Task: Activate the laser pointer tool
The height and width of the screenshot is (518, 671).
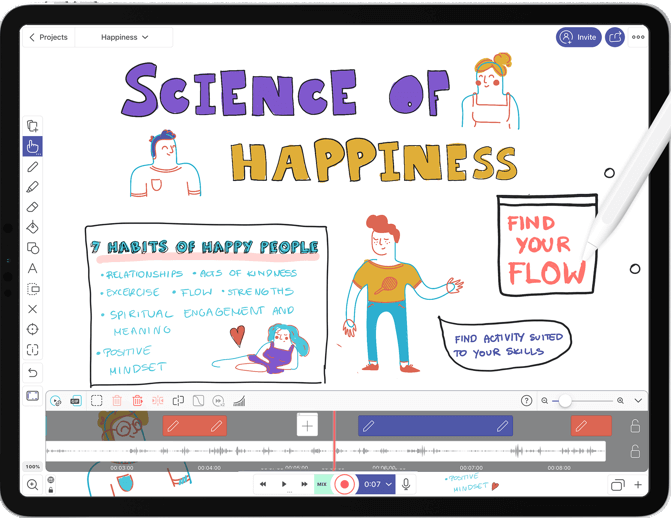Action: point(33,329)
